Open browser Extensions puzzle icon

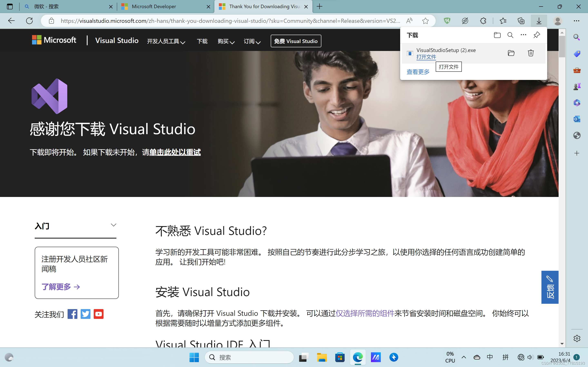483,21
